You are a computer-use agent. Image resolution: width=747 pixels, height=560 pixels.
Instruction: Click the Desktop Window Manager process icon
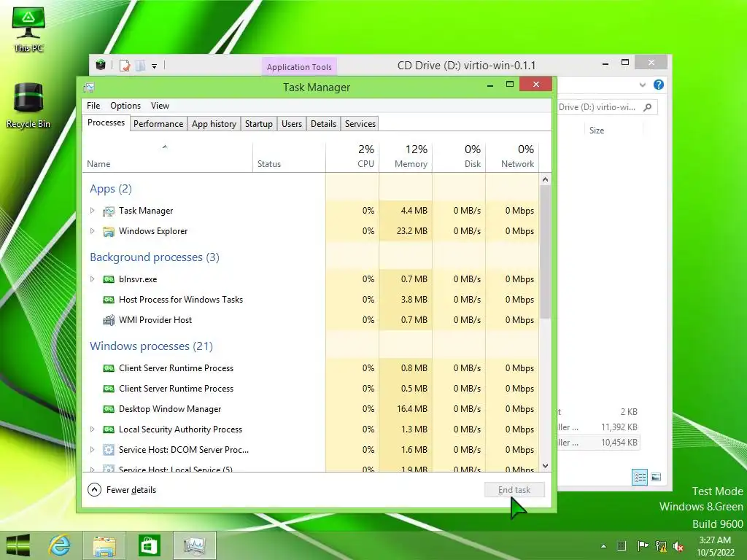[x=109, y=409]
